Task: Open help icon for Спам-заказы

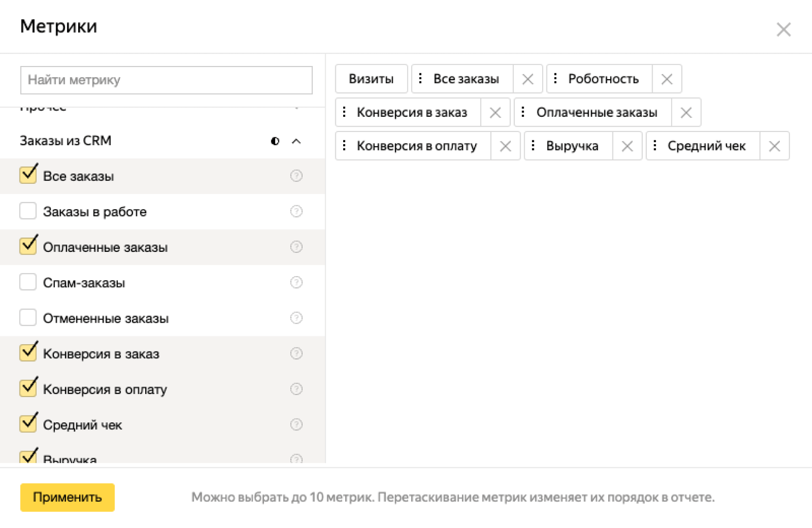Action: [x=296, y=283]
